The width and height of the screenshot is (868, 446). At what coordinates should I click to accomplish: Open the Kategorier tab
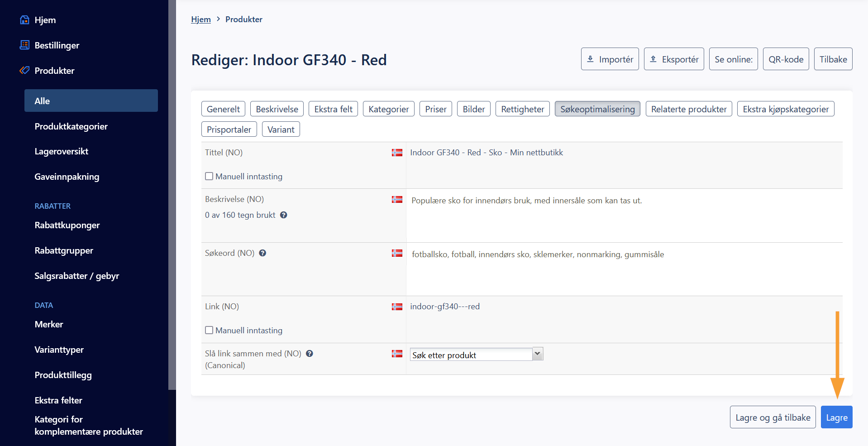(x=389, y=109)
